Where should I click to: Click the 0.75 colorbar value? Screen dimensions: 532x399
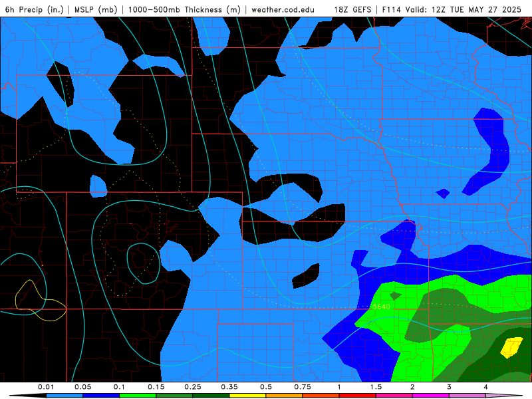point(303,387)
